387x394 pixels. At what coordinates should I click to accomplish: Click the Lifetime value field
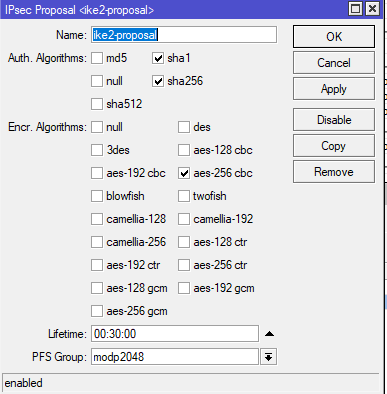[x=175, y=334]
